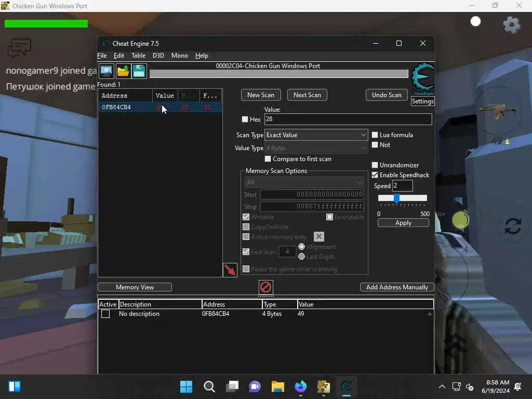Click the value 49 in address table

click(x=301, y=314)
